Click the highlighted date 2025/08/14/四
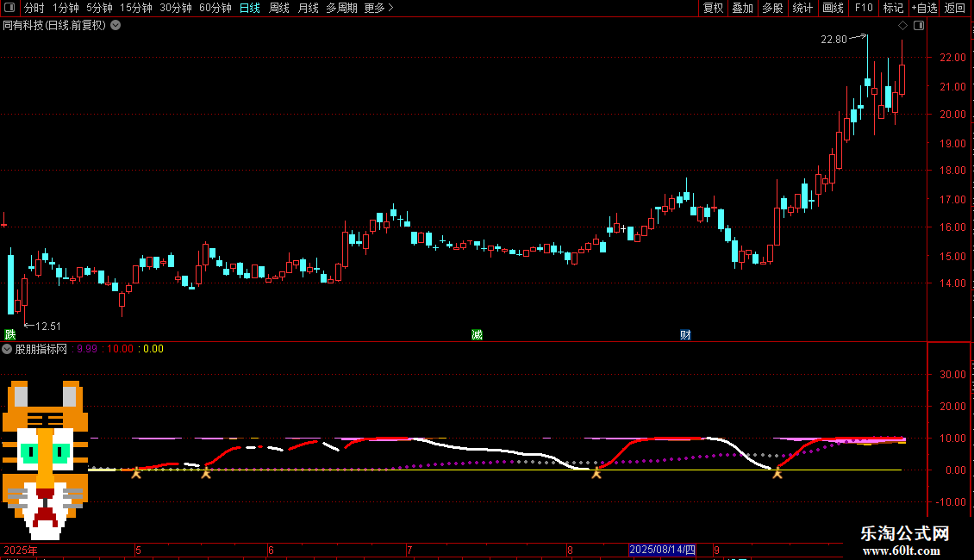974x560 pixels. [x=662, y=550]
